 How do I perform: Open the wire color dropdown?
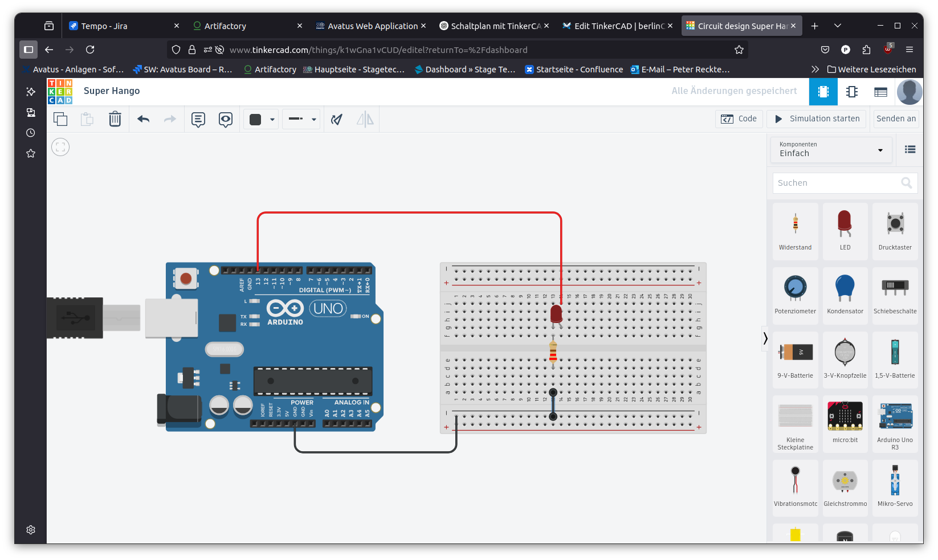click(x=262, y=119)
